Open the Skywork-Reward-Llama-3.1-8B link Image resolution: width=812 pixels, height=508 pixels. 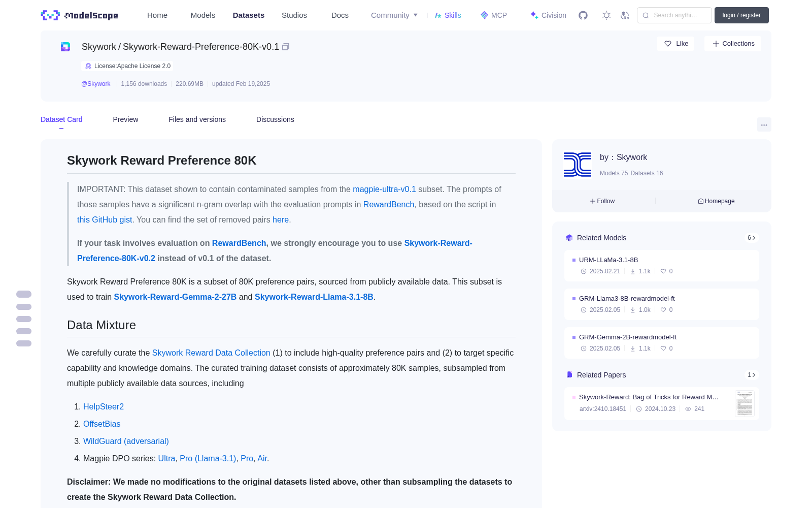pos(314,297)
